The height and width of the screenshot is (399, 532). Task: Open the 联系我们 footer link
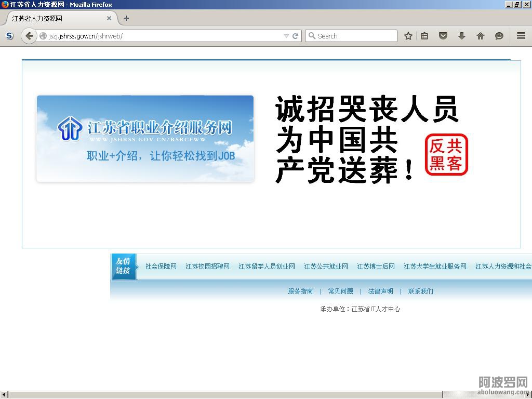click(420, 291)
